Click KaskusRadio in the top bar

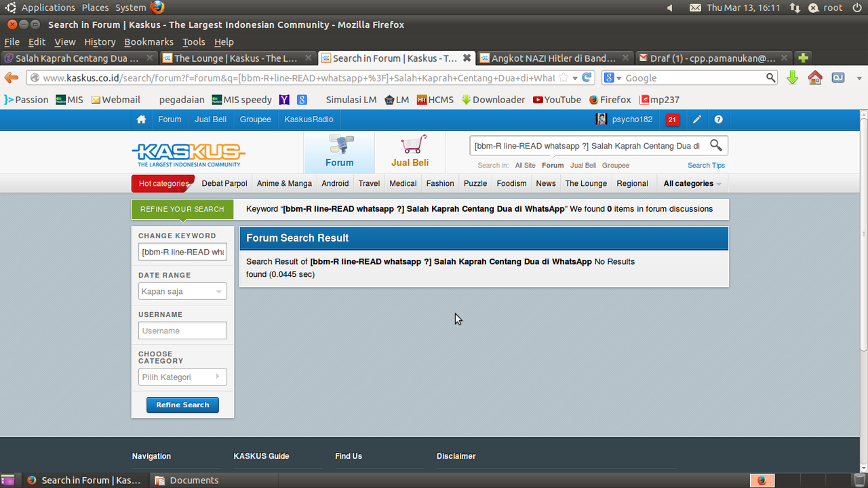click(309, 119)
